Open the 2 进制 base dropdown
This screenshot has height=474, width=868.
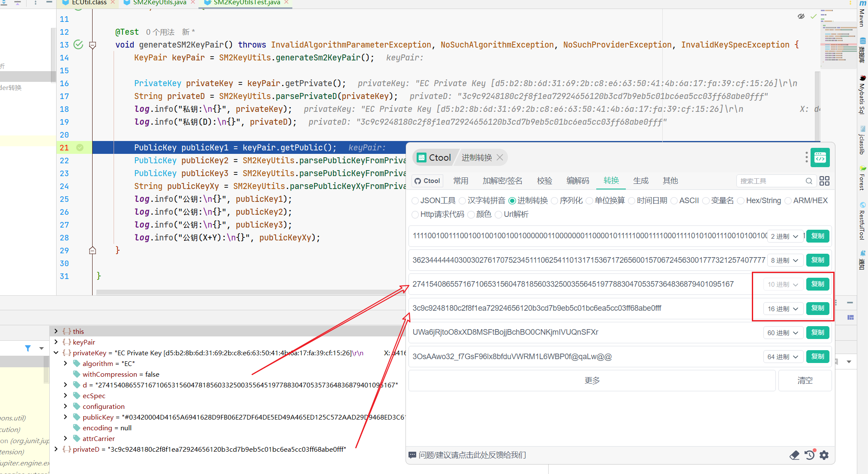(785, 236)
